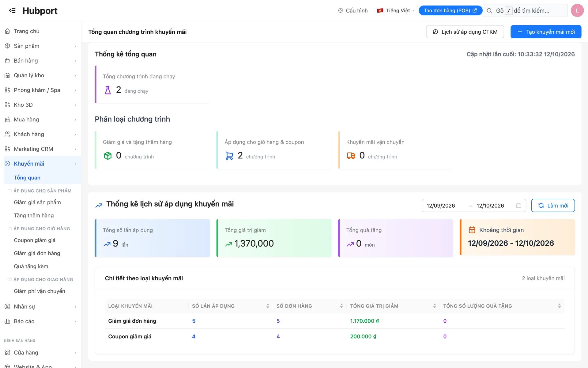Screen dimensions: 588x368
Task: Click the start date 12/09/2026 field
Action: pos(441,205)
